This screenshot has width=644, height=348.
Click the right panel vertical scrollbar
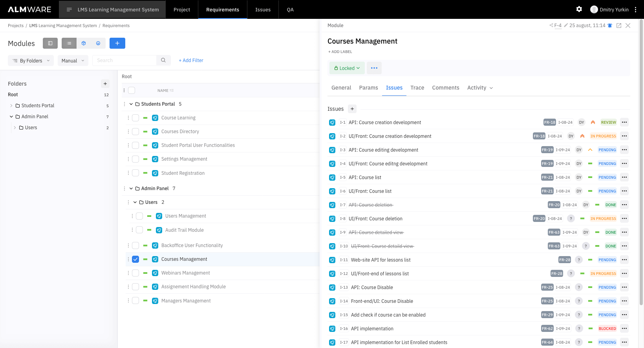click(641, 162)
